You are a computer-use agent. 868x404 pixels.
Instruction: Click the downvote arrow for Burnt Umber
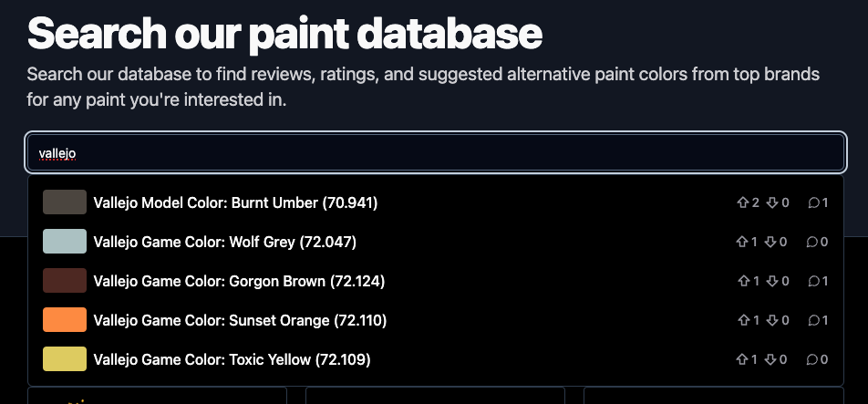tap(771, 202)
